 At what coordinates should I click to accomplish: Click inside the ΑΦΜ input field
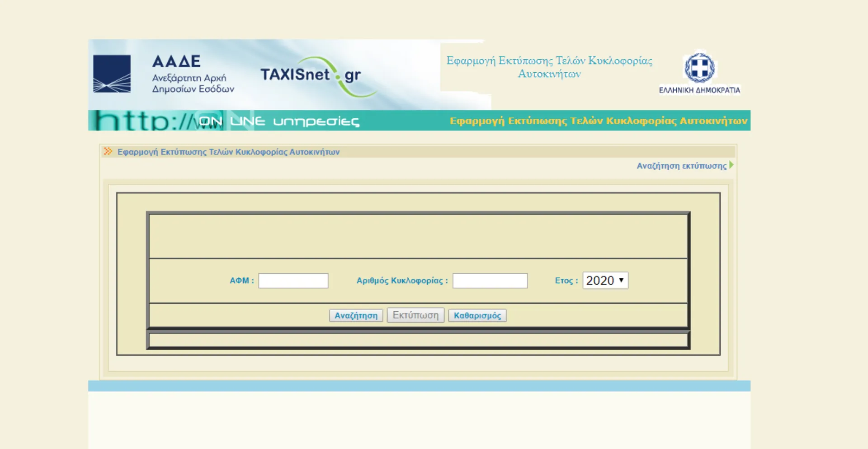tap(292, 280)
